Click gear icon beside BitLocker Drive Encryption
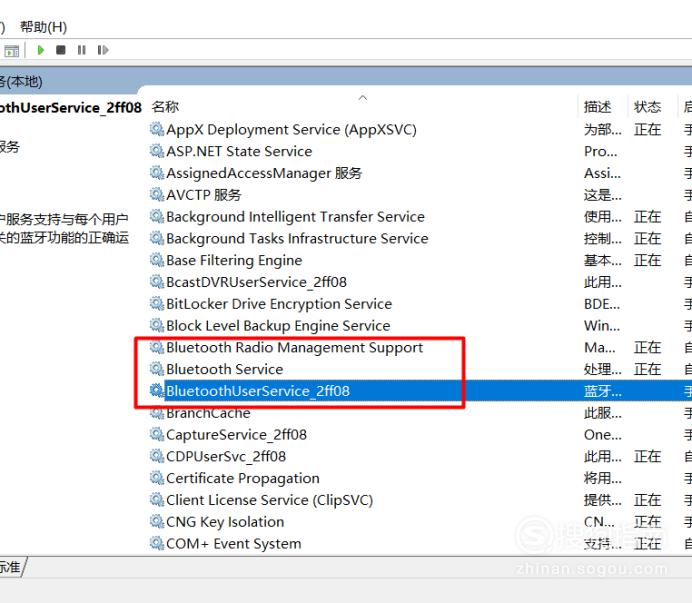The height and width of the screenshot is (603, 692). tap(157, 304)
